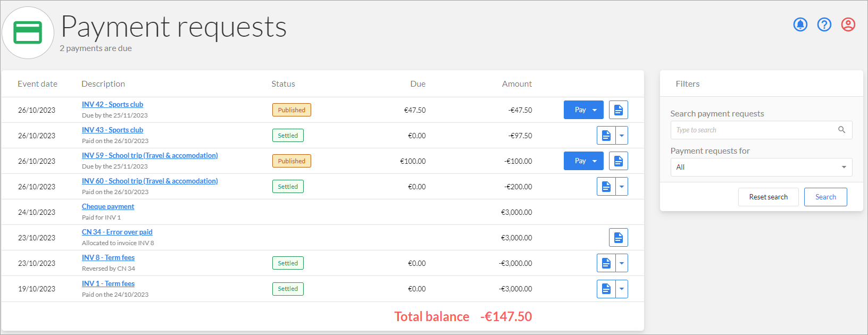Click the '2 payments are due' subtitle
868x335 pixels.
pyautogui.click(x=96, y=48)
